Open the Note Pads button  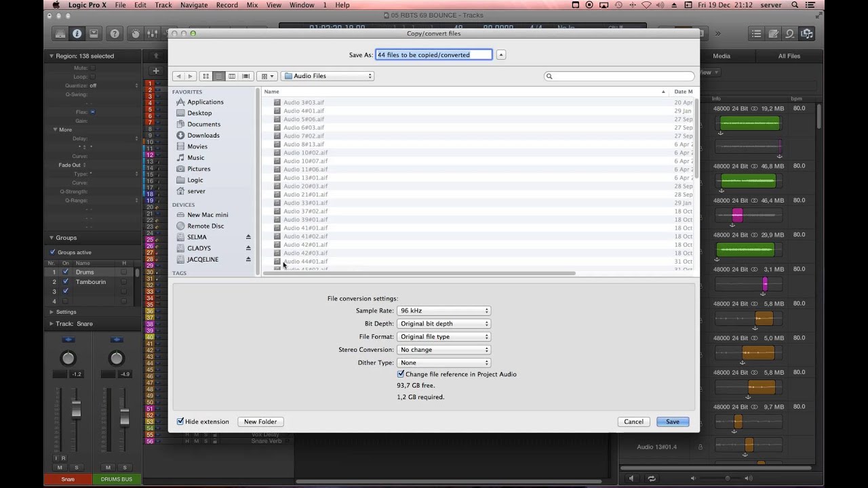click(773, 33)
